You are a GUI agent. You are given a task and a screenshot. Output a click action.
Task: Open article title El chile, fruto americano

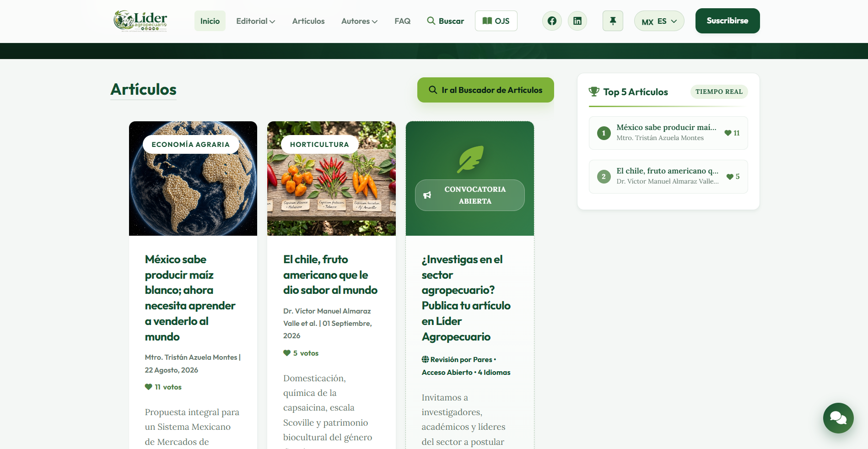tap(330, 275)
